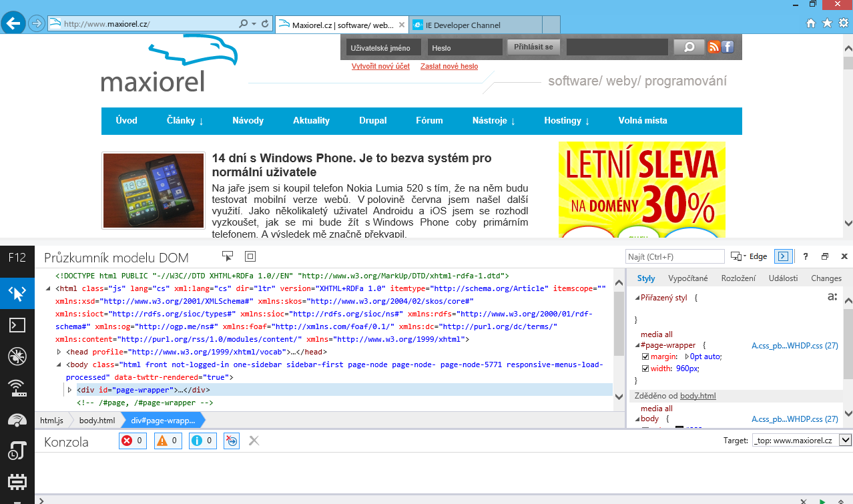Open the Target frame dropdown

tap(845, 441)
